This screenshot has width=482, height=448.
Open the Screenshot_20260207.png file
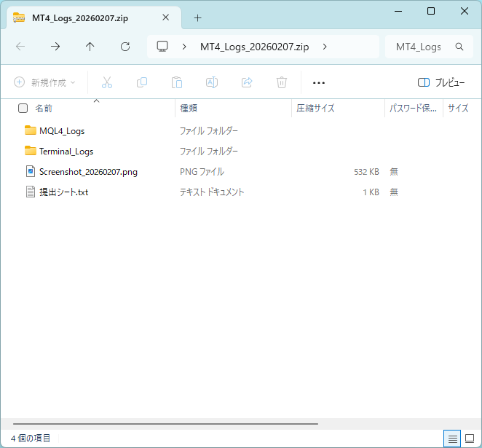pyautogui.click(x=88, y=172)
